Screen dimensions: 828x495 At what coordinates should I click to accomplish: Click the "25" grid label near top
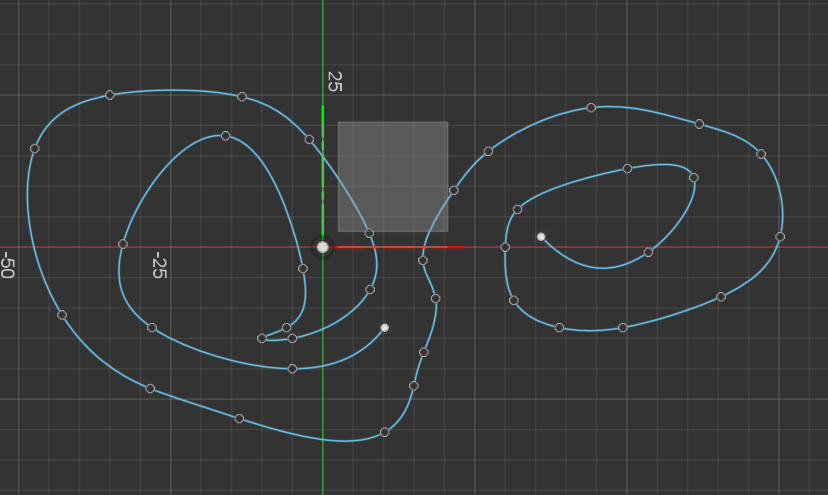tap(334, 82)
